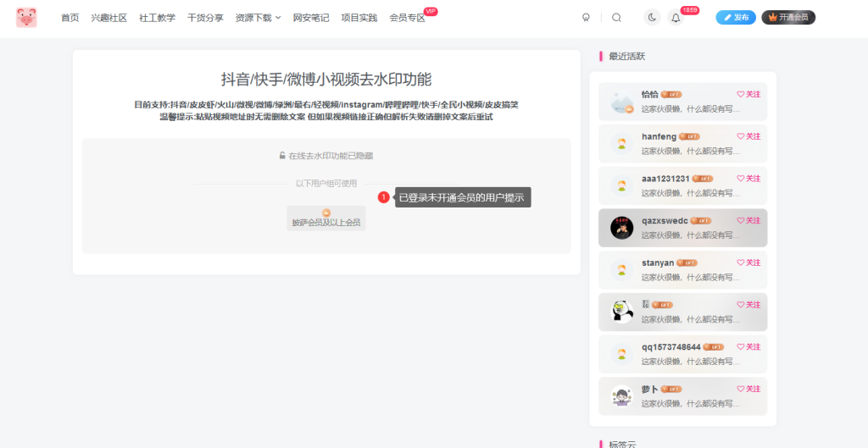Image resolution: width=868 pixels, height=448 pixels.
Task: Follow user stanyan via 关注
Action: [x=748, y=263]
